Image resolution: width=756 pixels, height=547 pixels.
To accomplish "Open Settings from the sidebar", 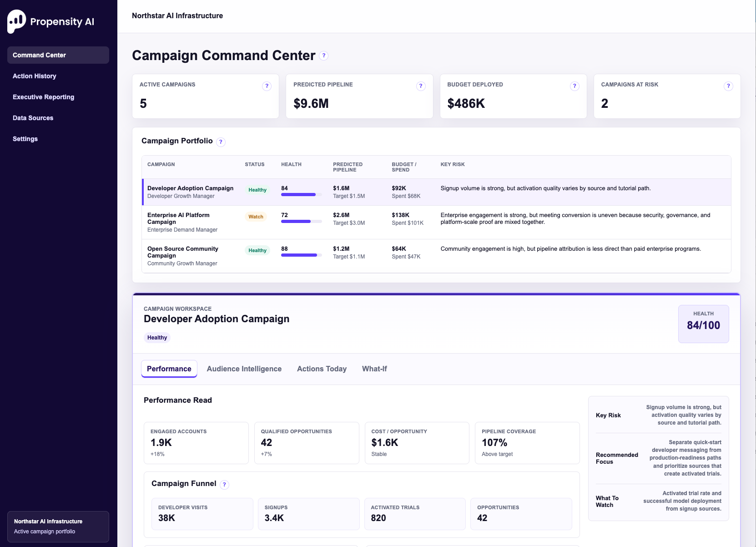I will coord(58,139).
